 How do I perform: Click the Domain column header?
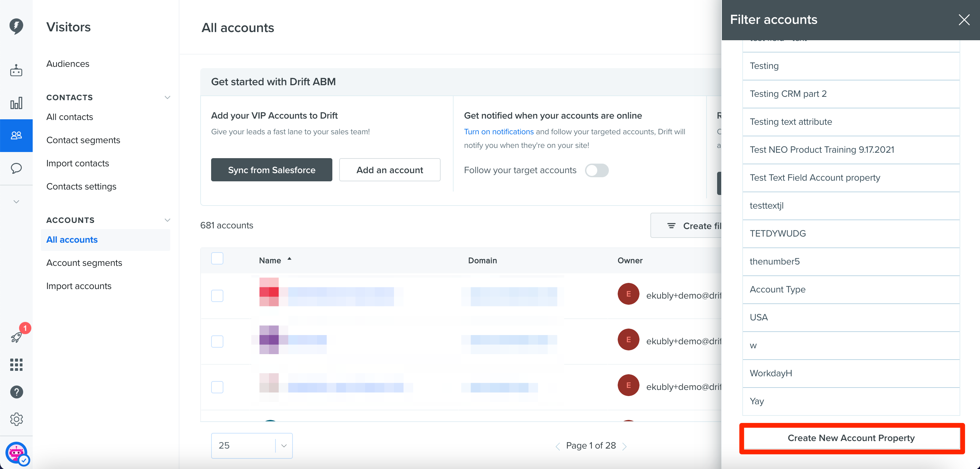point(483,260)
